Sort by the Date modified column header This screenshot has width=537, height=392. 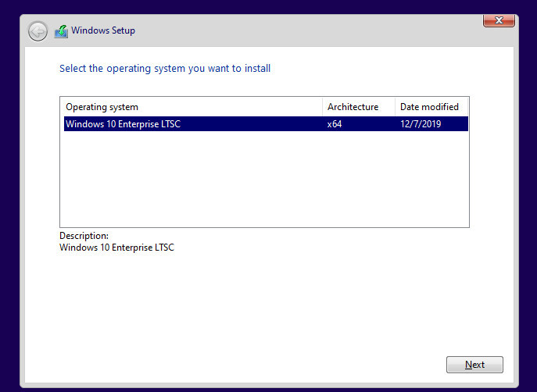(431, 107)
